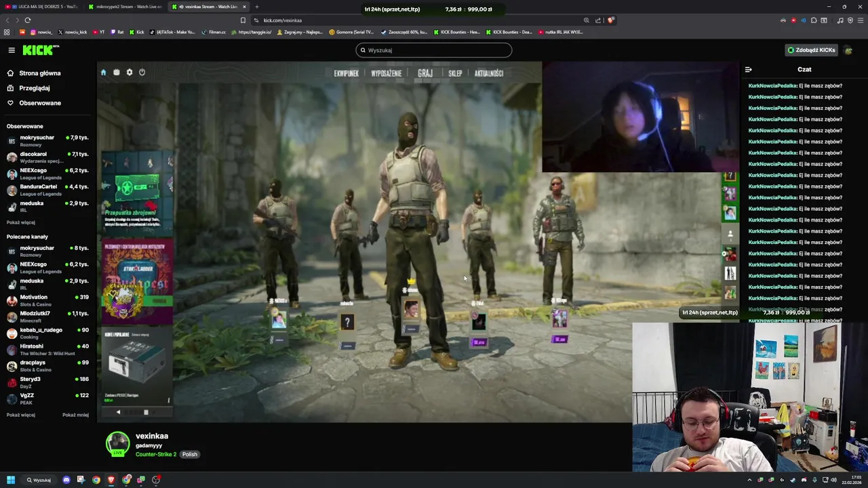This screenshot has height=488, width=868.
Task: Expand Pokaż więcej under Polecane kanały
Action: 21,415
